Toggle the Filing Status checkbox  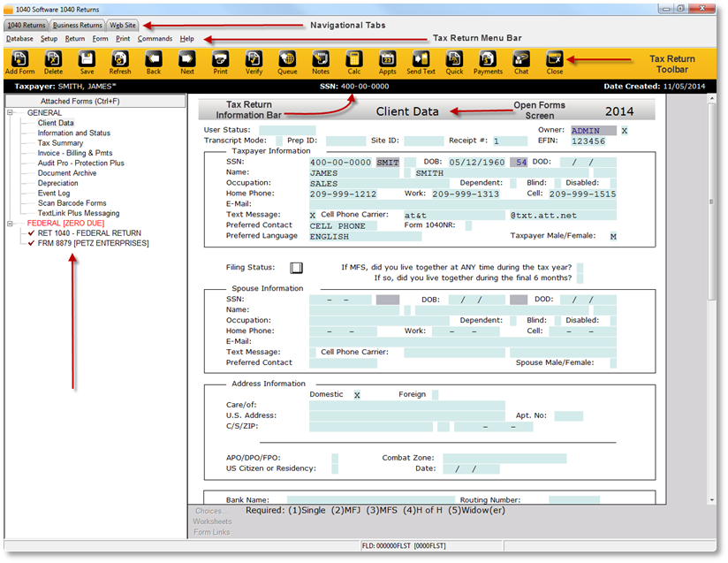297,268
